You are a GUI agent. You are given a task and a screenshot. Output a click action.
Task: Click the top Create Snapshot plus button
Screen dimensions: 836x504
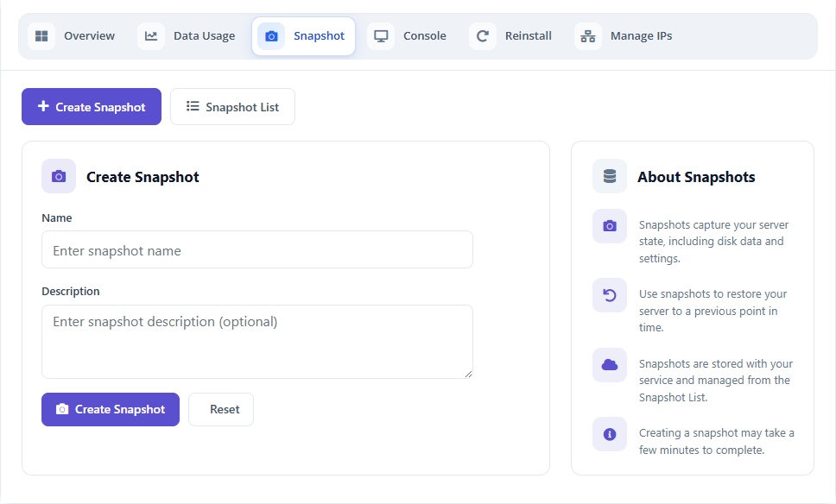point(92,106)
